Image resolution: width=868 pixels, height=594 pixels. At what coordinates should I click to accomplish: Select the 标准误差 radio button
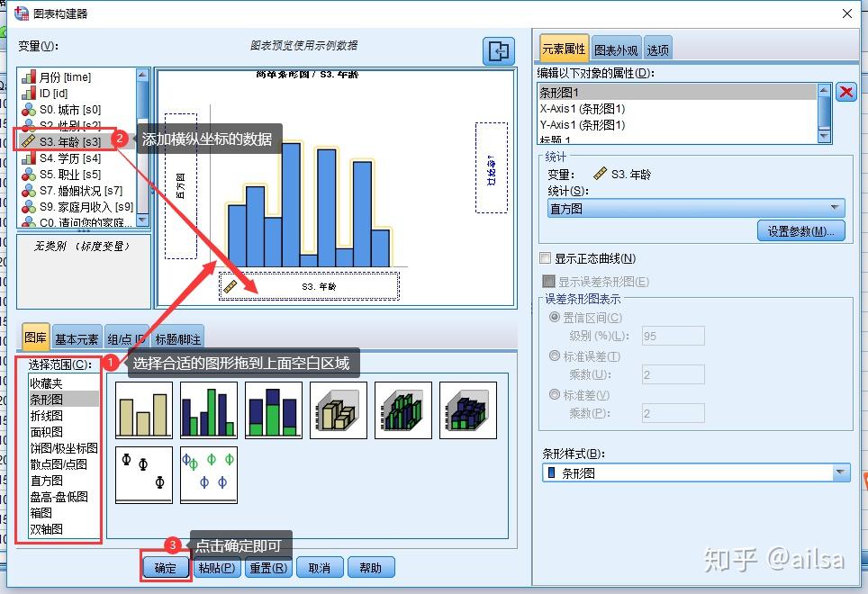(555, 356)
